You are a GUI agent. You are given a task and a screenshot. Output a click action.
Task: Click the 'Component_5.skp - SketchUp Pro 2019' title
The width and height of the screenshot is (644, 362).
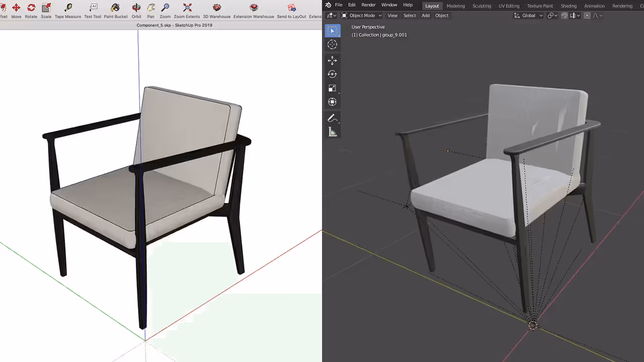[x=175, y=25]
